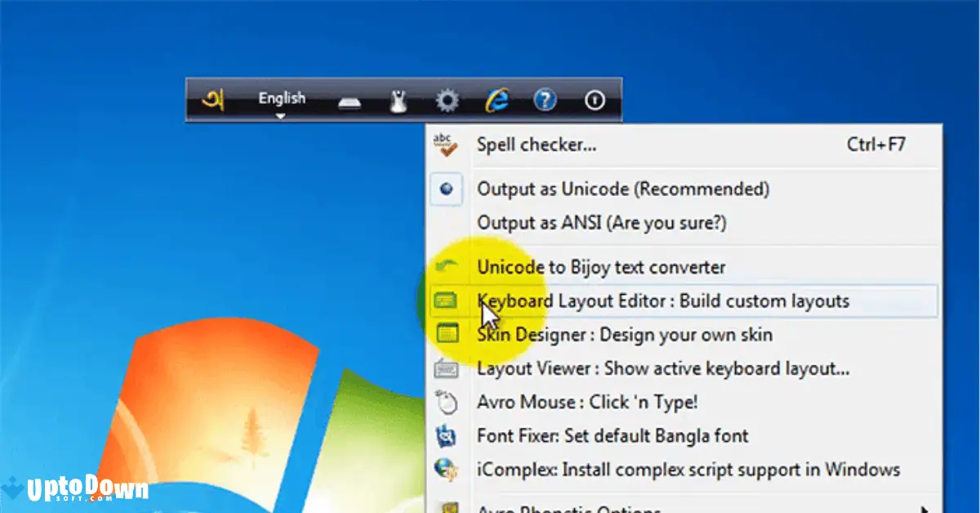Select the on-screen keyboard icon in the toolbar
980x513 pixels.
pos(349,99)
